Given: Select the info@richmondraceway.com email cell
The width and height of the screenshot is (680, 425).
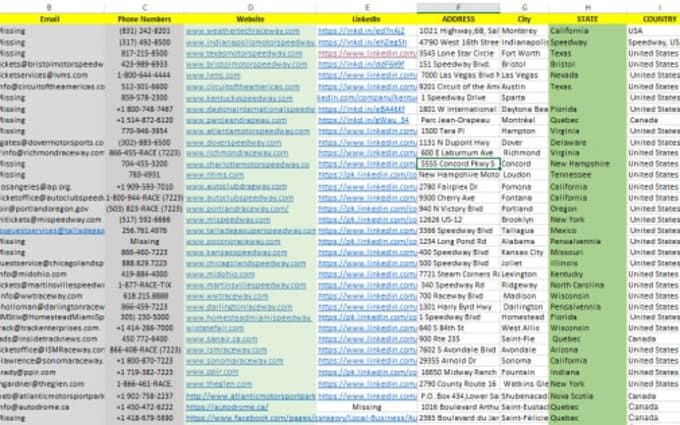Looking at the screenshot, I should [52, 153].
